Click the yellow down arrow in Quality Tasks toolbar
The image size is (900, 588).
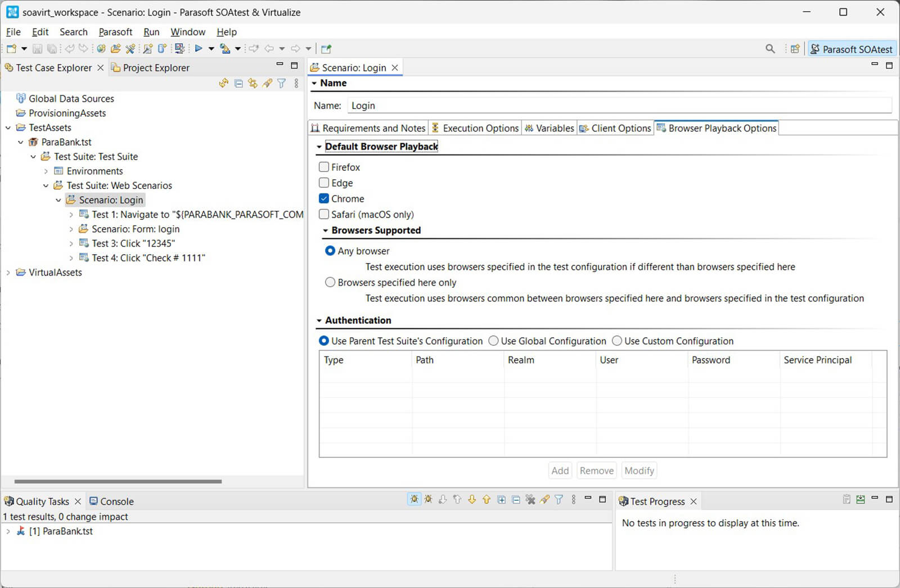[471, 499]
